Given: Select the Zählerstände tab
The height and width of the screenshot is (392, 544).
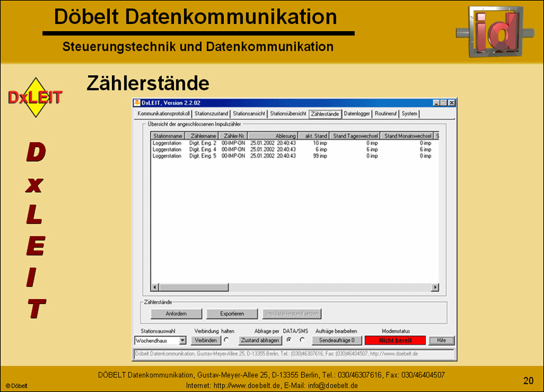Looking at the screenshot, I should coord(325,114).
